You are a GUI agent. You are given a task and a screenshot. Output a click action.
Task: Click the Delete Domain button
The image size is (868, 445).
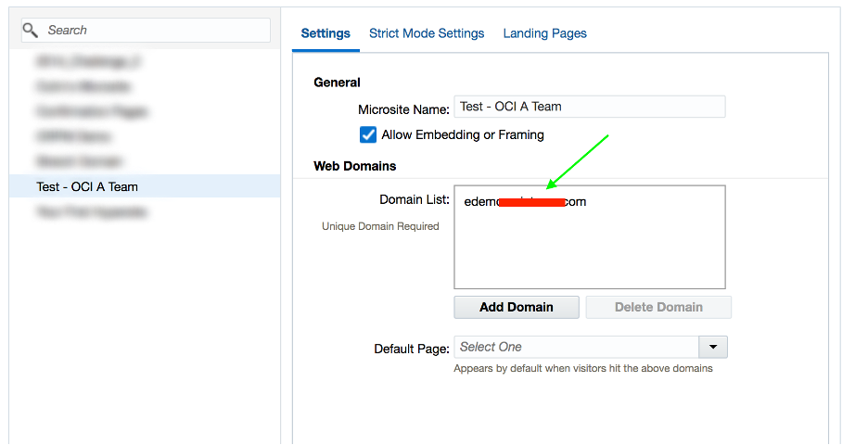click(x=658, y=307)
